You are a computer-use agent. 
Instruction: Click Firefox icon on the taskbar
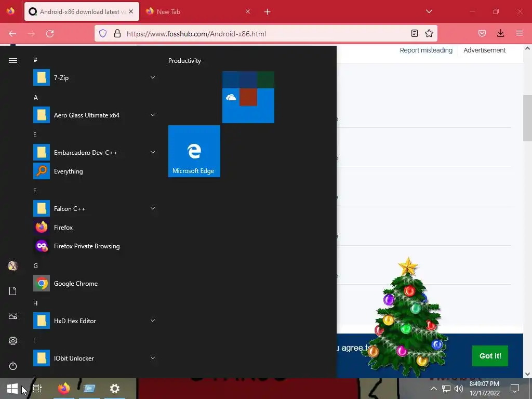pyautogui.click(x=64, y=389)
